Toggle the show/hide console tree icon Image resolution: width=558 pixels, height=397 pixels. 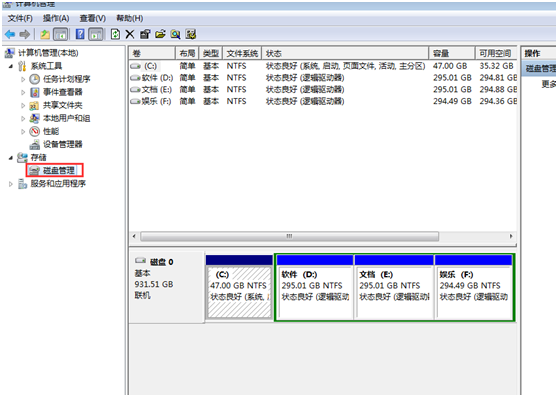(60, 35)
